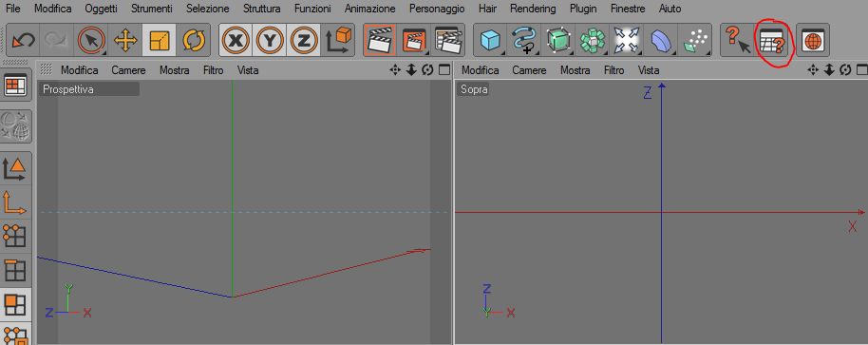Select the Scale tool
The width and height of the screenshot is (868, 345).
[160, 40]
